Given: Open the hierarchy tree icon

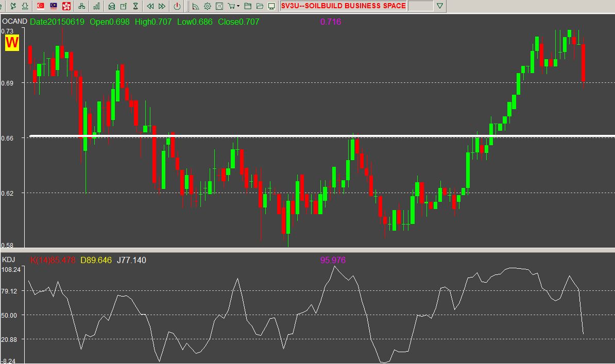Looking at the screenshot, I should tap(81, 6).
